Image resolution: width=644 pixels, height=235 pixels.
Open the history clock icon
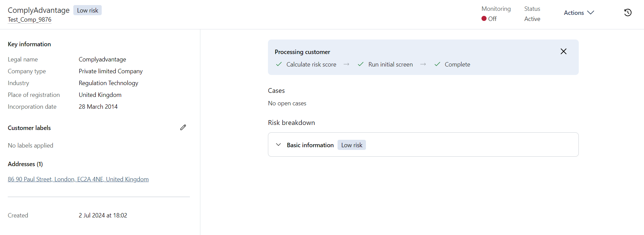tap(628, 12)
